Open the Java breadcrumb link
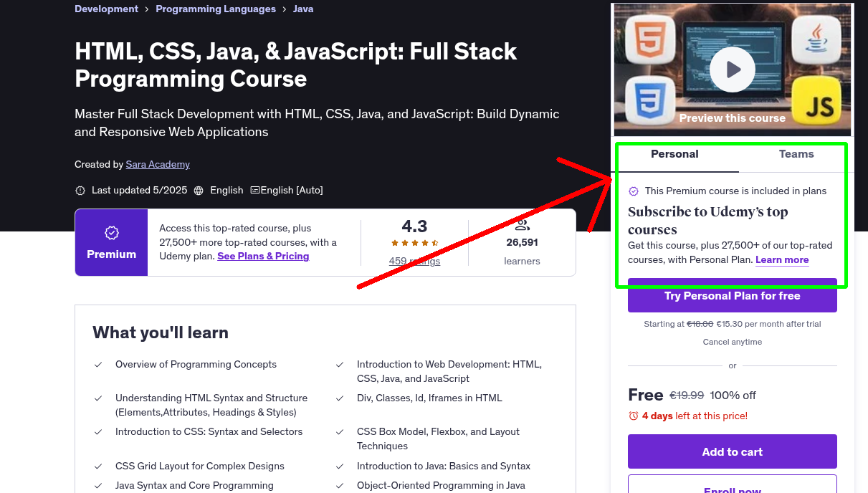 click(x=303, y=9)
